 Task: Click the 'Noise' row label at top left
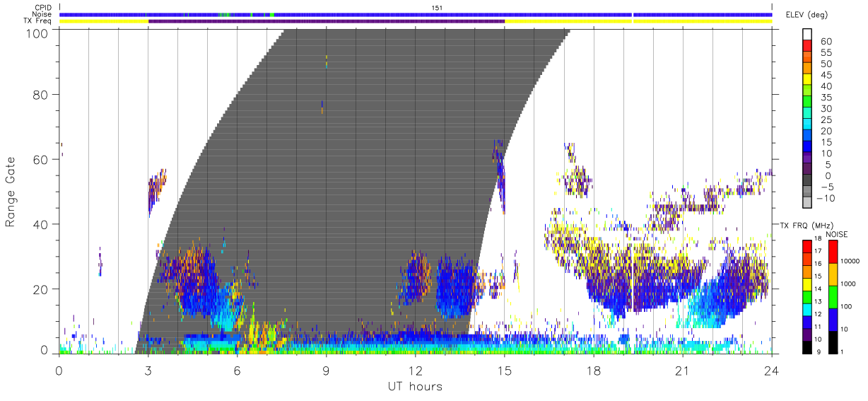(42, 14)
